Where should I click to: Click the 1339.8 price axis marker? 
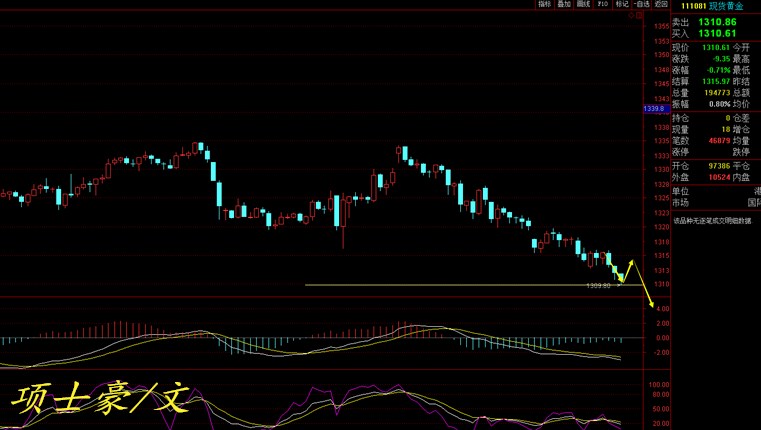coord(655,109)
